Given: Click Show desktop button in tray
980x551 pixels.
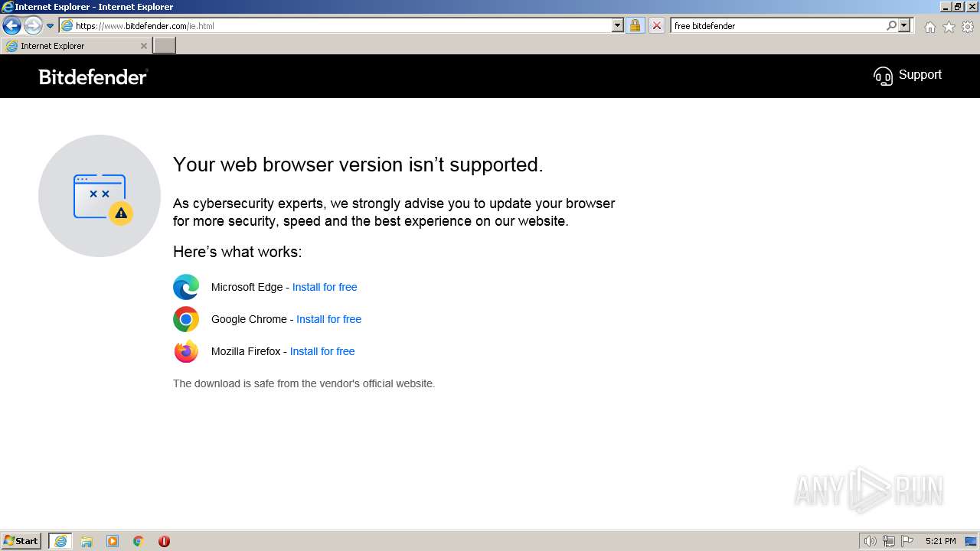Looking at the screenshot, I should pos(971,541).
